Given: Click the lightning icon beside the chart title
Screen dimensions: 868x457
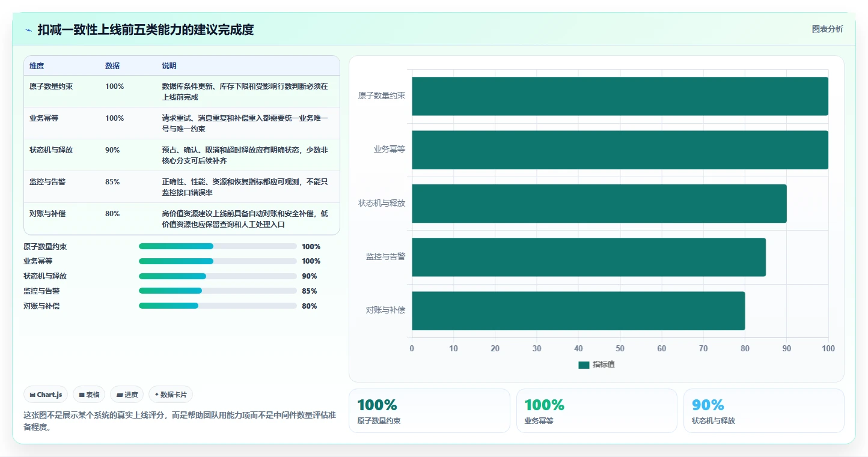Looking at the screenshot, I should coord(28,30).
